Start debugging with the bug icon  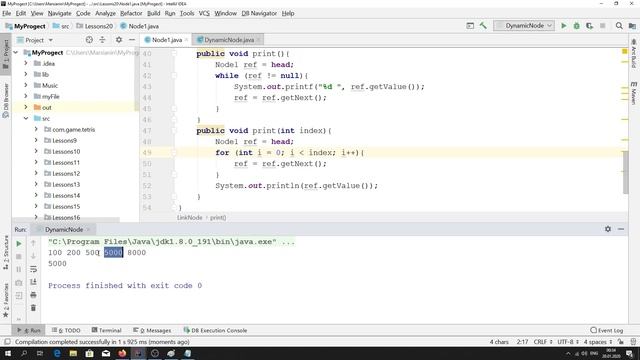[576, 26]
